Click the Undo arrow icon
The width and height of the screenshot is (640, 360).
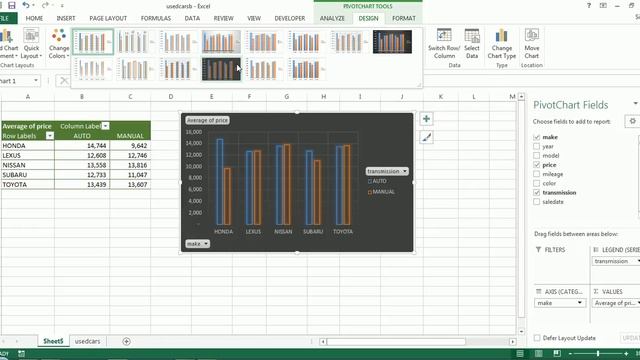pyautogui.click(x=26, y=5)
